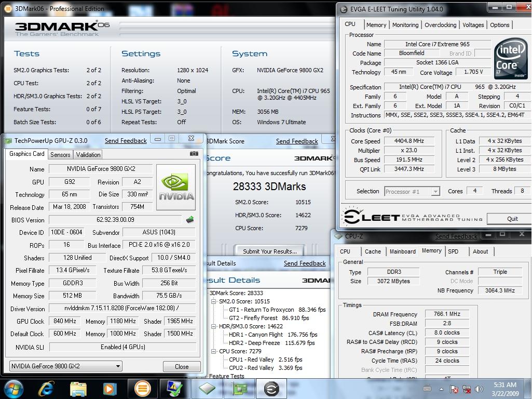This screenshot has width=532, height=399.
Task: Switch to the CPU-Z chip taskbar icon
Action: point(207,389)
